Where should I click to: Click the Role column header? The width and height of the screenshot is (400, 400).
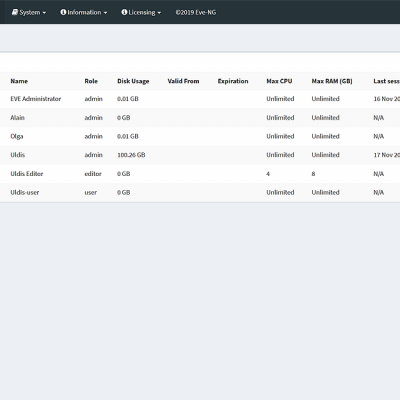click(91, 81)
